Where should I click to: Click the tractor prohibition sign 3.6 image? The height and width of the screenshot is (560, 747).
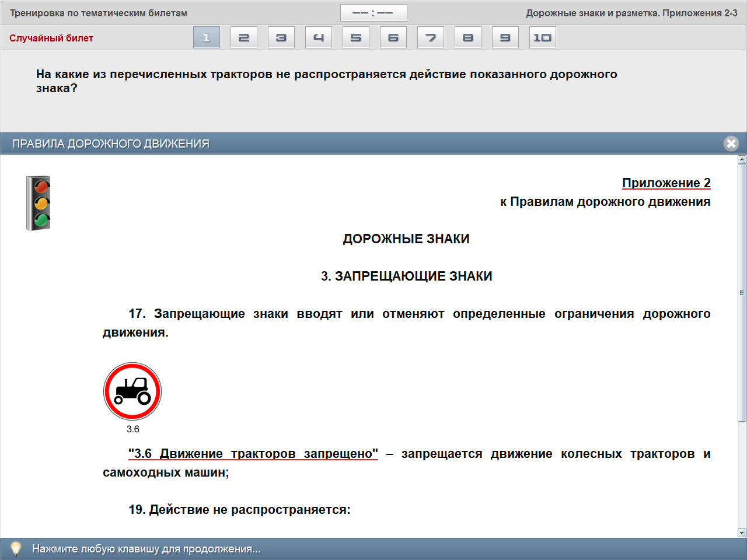pyautogui.click(x=132, y=391)
